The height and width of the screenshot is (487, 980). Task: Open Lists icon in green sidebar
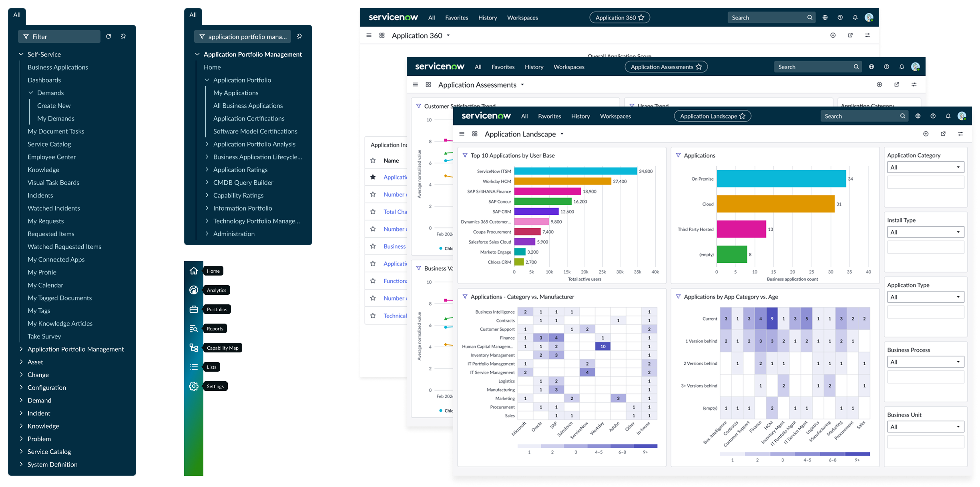point(194,367)
